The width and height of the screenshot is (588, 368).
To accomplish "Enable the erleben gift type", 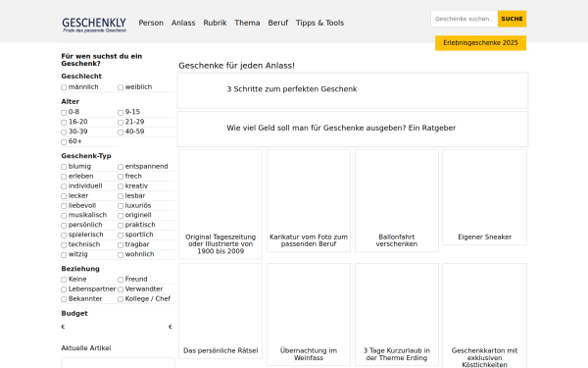I will coord(64,177).
